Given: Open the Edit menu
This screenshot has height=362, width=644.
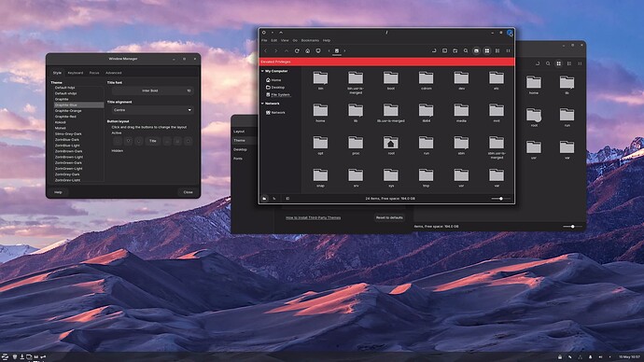Looking at the screenshot, I should [274, 41].
